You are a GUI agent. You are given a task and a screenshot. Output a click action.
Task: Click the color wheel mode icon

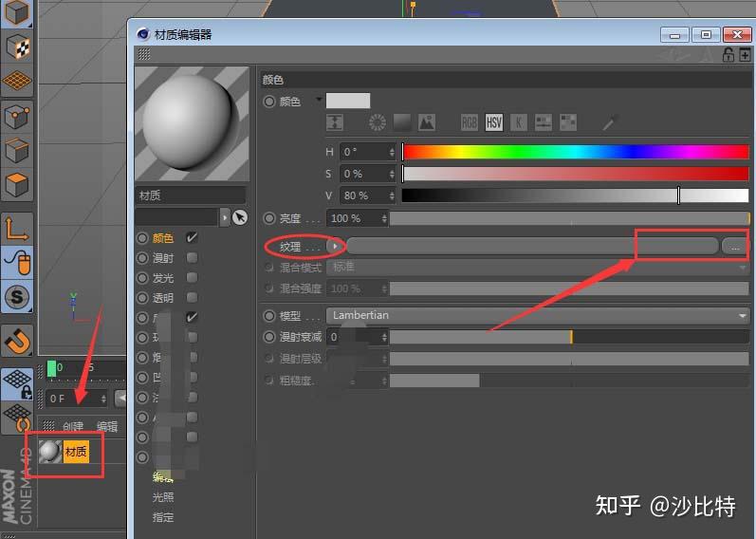pyautogui.click(x=377, y=122)
